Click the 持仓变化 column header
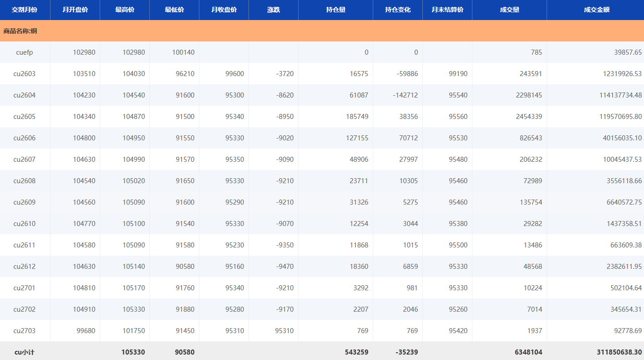This screenshot has width=644, height=360. pyautogui.click(x=397, y=10)
